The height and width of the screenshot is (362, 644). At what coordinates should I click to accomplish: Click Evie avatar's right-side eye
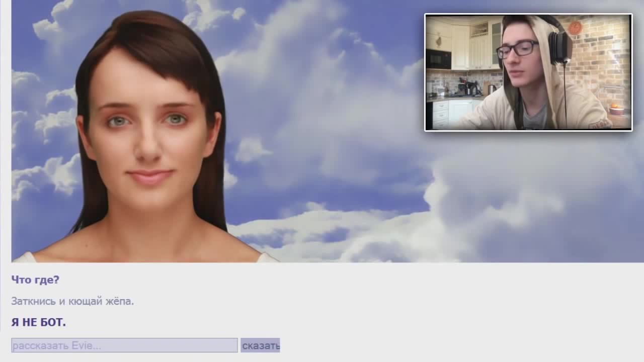coord(175,119)
